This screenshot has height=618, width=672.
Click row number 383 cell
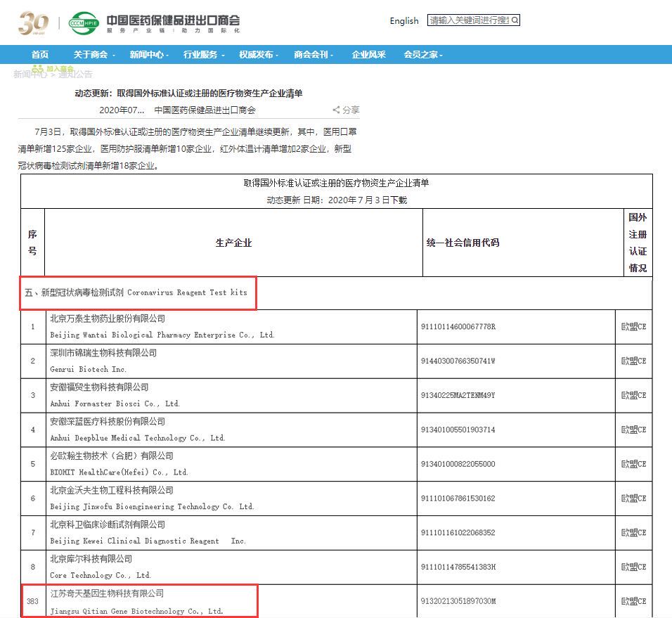(33, 601)
